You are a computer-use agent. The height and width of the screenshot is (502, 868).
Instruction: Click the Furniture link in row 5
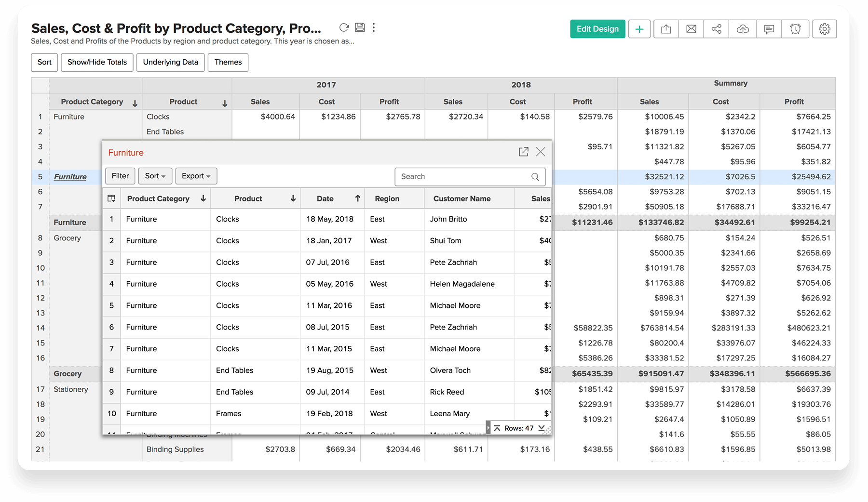70,177
